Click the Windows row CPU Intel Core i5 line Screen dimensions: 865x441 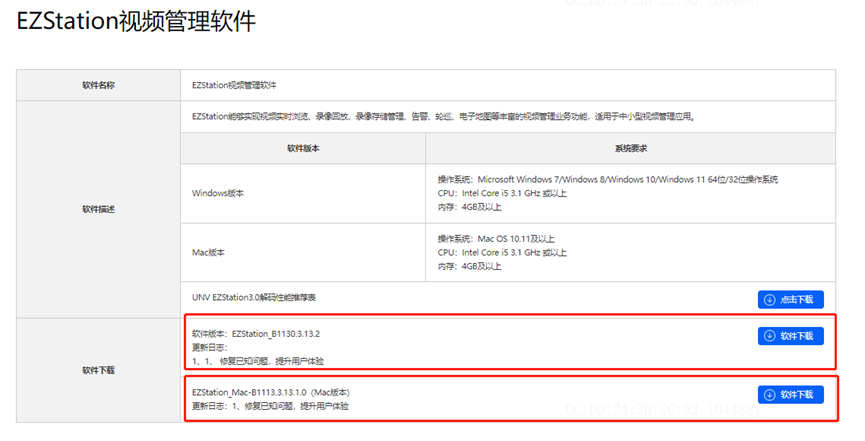click(502, 193)
